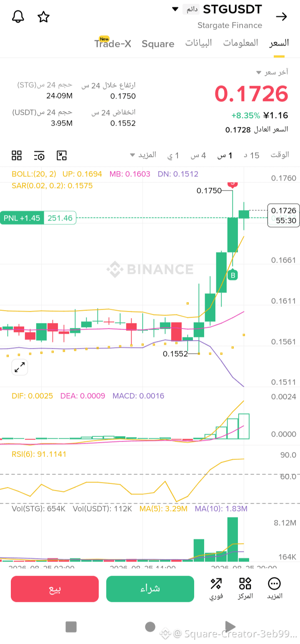Switch to the Trade-X tab
Viewport: 300px width, 644px height.
coord(112,43)
